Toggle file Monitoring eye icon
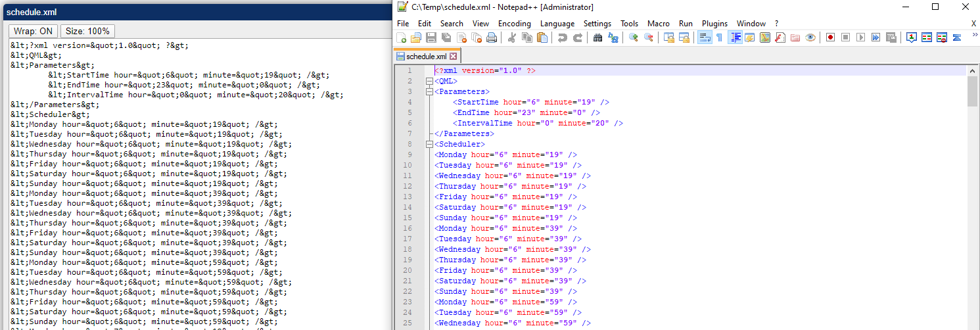 pos(810,37)
